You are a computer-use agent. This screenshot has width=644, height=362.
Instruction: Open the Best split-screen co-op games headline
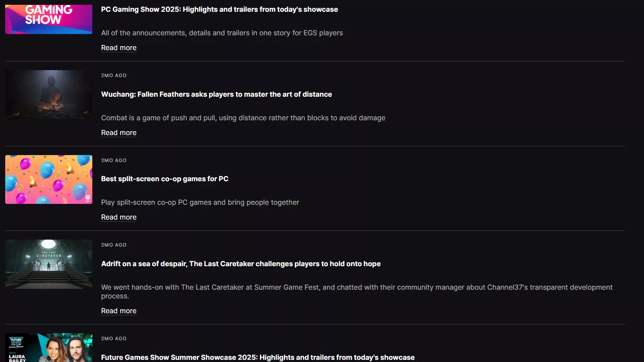[165, 179]
